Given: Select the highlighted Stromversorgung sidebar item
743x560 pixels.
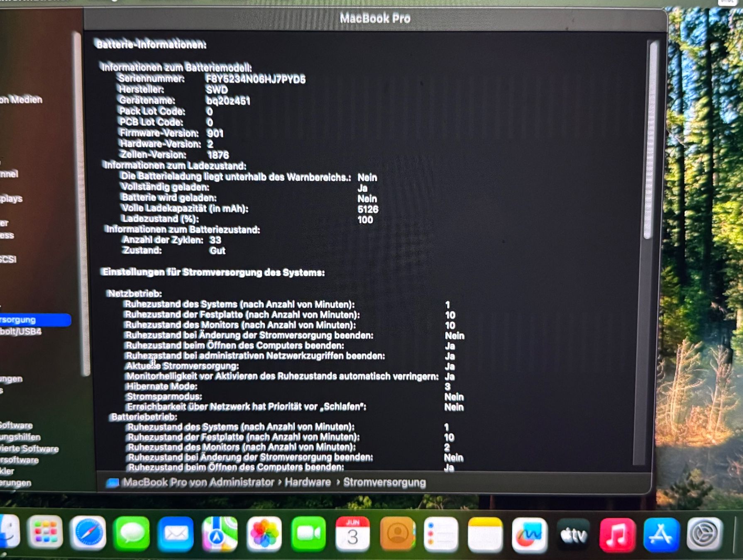Looking at the screenshot, I should (35, 320).
